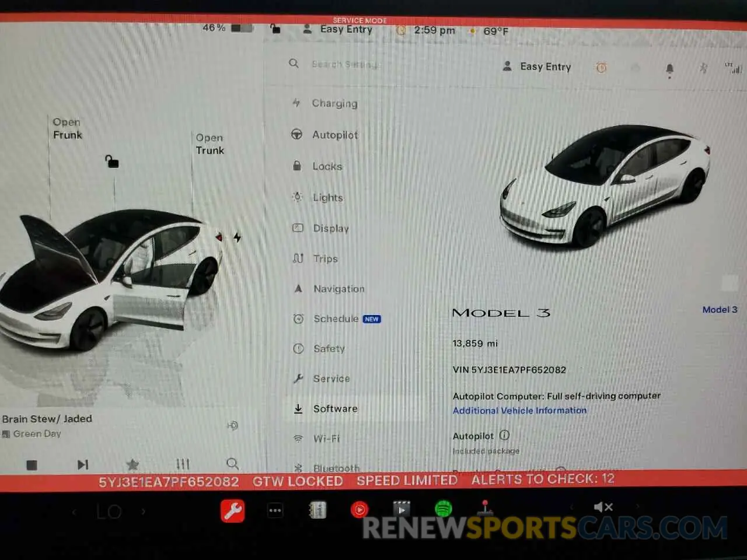Screen dimensions: 747x560
Task: Tap Open Trunk button
Action: tap(210, 144)
